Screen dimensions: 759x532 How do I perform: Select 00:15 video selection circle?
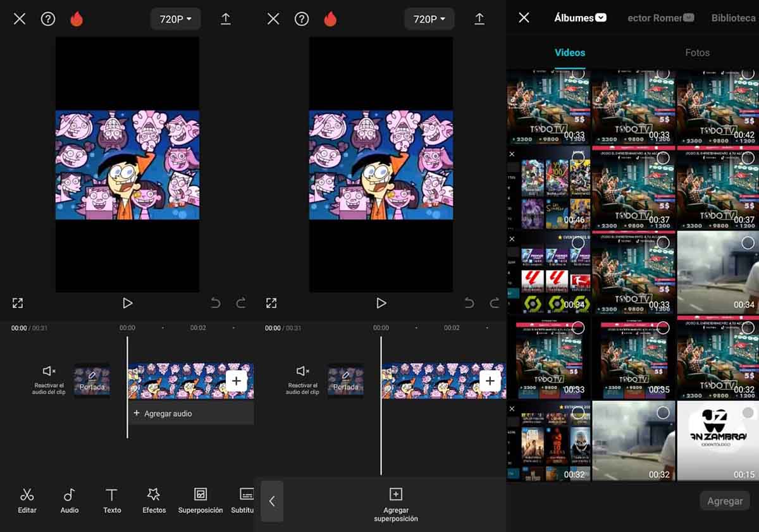(748, 412)
